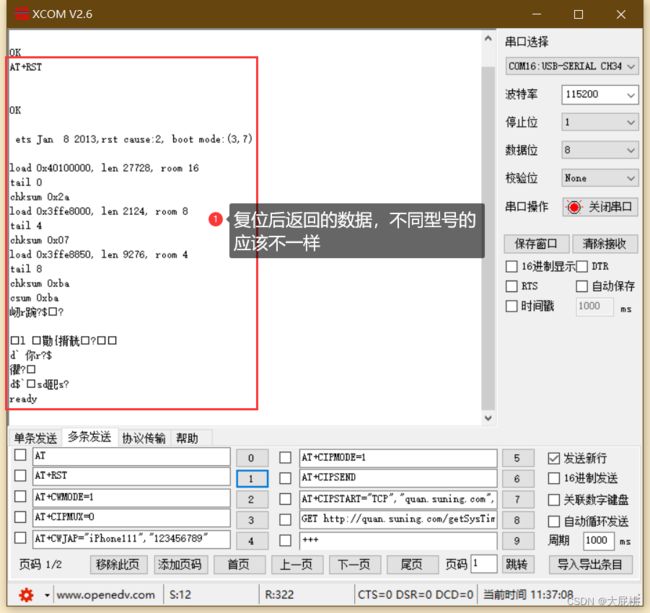Screen dimensions: 650x613
Task: Send GET request with button 8
Action: click(x=518, y=520)
